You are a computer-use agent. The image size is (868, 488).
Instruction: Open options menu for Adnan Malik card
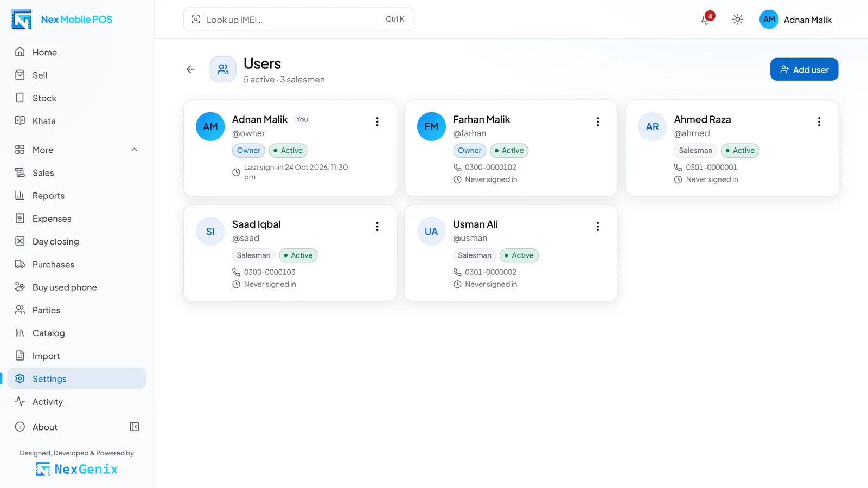pos(377,122)
